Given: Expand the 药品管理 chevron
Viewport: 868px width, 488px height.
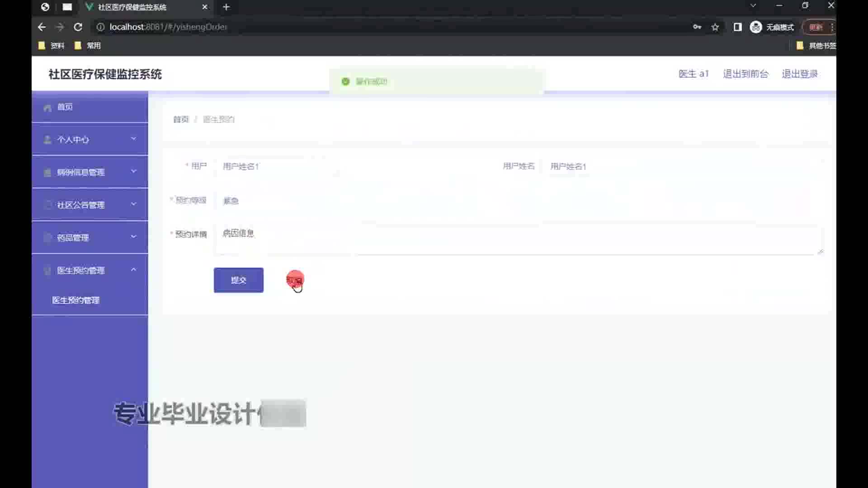Looking at the screenshot, I should (133, 237).
